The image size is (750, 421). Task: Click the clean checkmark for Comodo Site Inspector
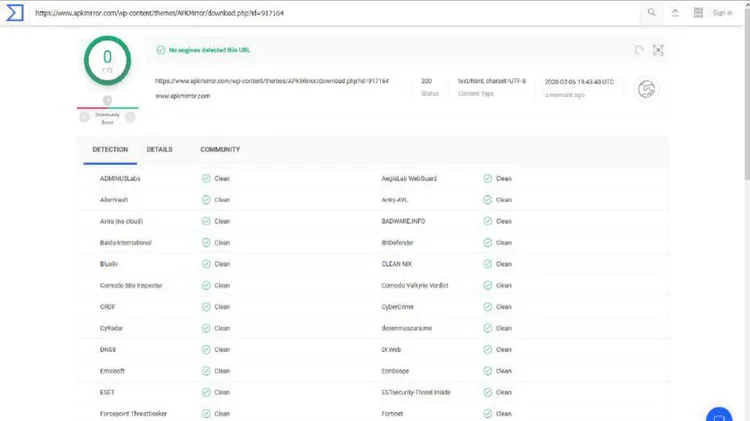click(206, 285)
